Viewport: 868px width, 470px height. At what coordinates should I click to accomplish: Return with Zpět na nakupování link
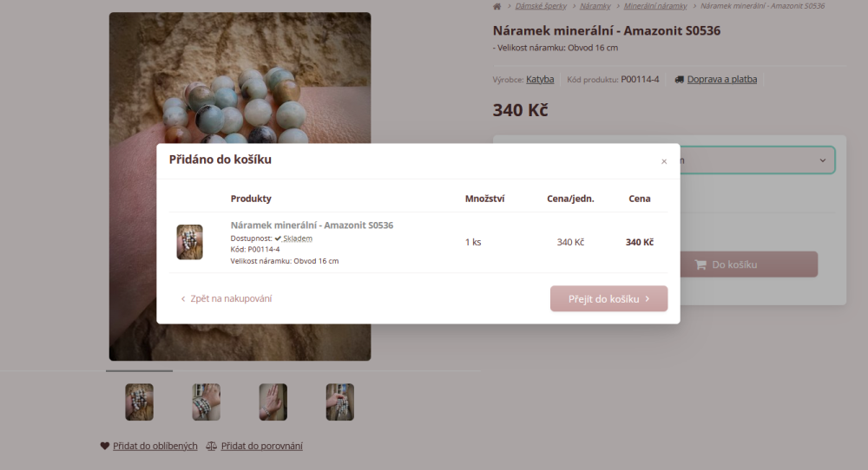click(226, 298)
